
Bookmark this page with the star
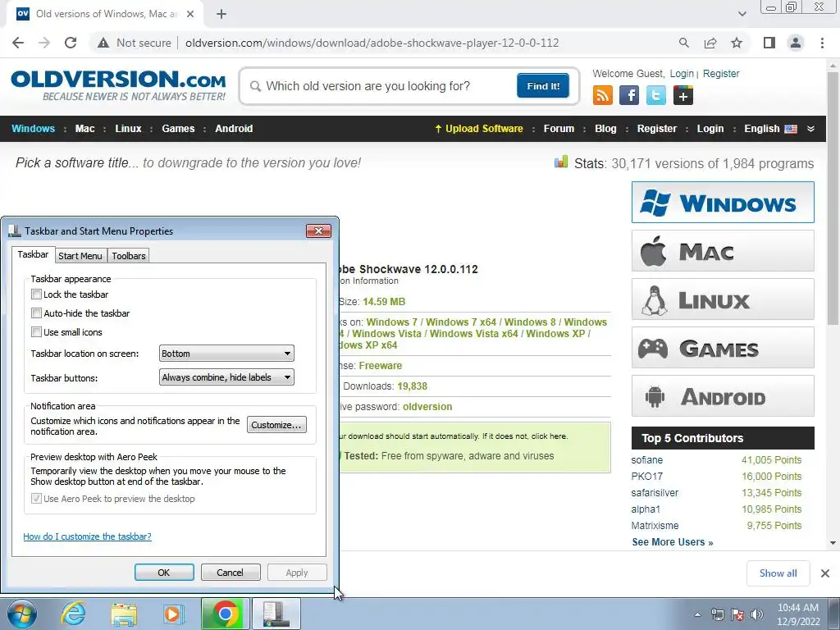click(737, 43)
